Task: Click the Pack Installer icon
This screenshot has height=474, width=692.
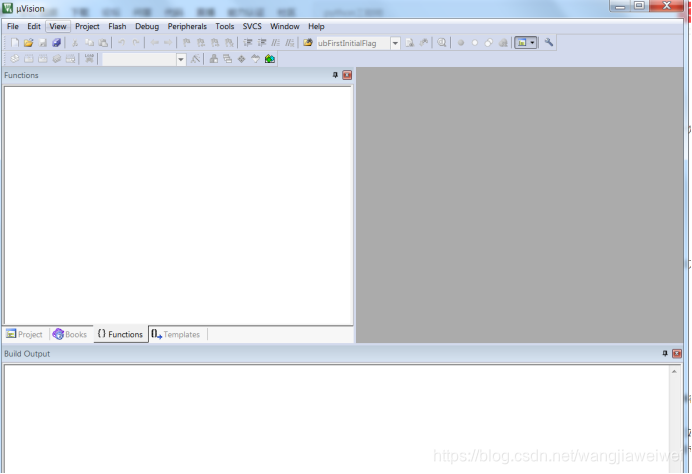Action: 270,59
